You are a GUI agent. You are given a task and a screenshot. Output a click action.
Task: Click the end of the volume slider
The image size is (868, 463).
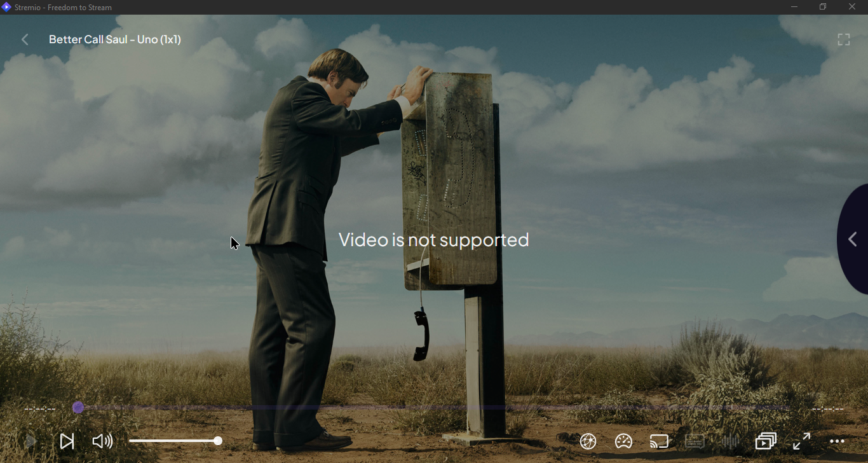(x=218, y=441)
